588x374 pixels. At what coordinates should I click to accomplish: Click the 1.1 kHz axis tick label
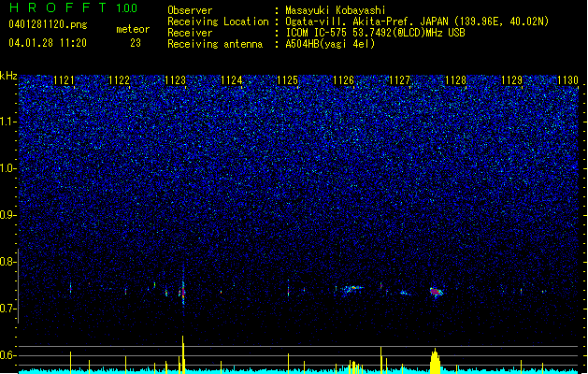(x=7, y=122)
